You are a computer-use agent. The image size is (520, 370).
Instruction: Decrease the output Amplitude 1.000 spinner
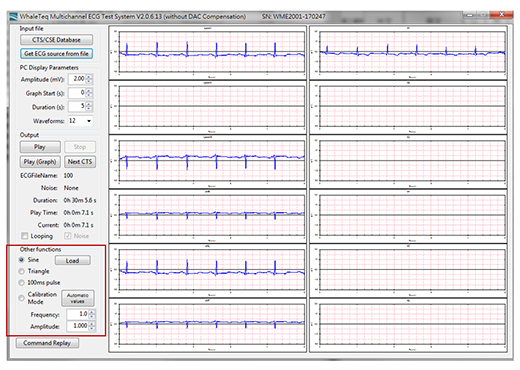tap(92, 329)
